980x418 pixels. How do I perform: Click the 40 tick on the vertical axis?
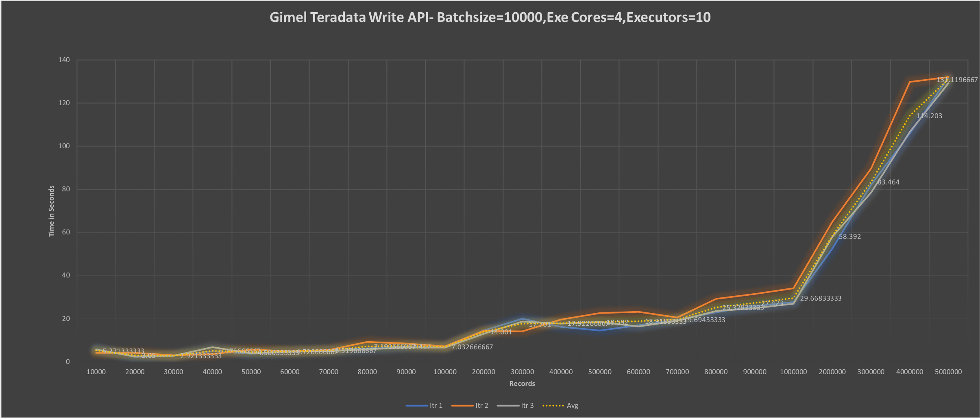(66, 275)
